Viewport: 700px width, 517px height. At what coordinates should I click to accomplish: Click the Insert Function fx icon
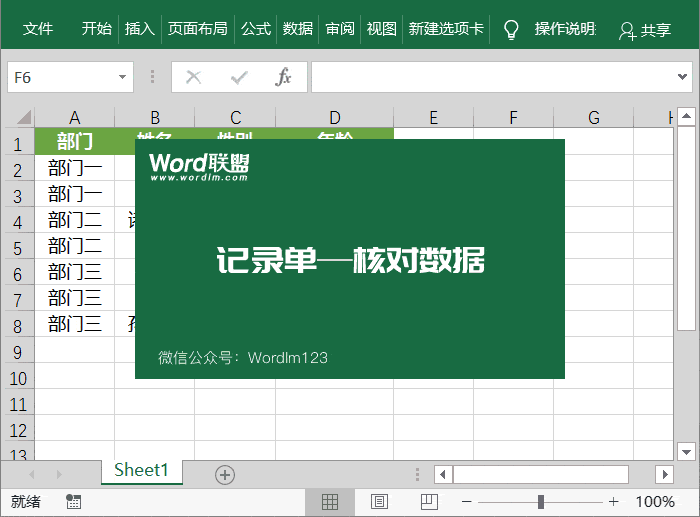[284, 77]
